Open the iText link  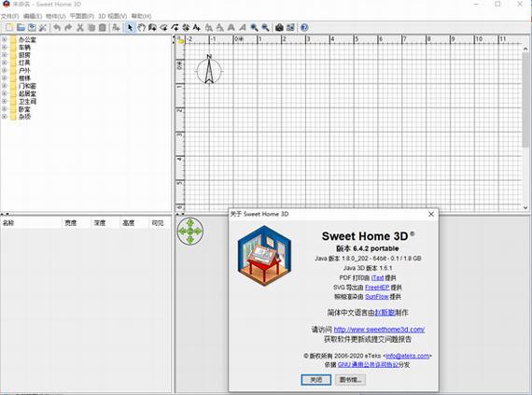(378, 277)
